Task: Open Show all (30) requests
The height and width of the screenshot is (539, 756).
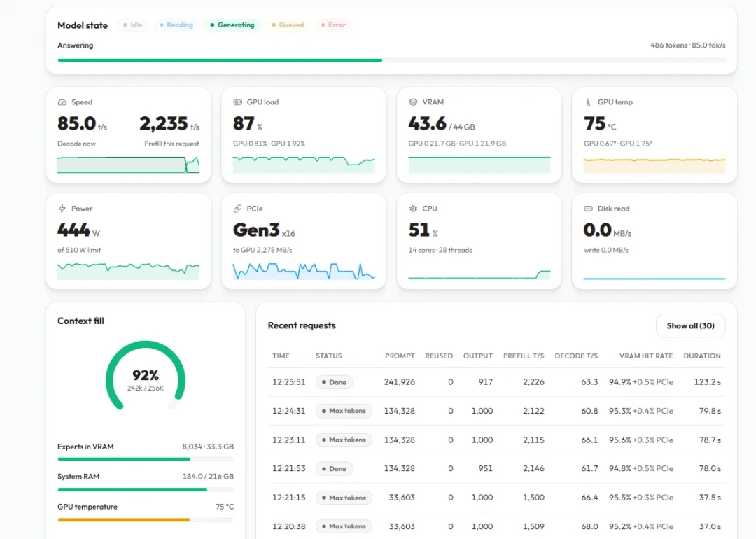Action: [x=690, y=326]
